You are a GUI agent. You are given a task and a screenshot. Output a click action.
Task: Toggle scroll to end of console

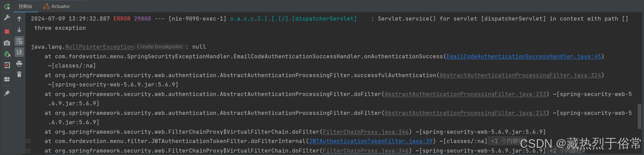pyautogui.click(x=19, y=52)
